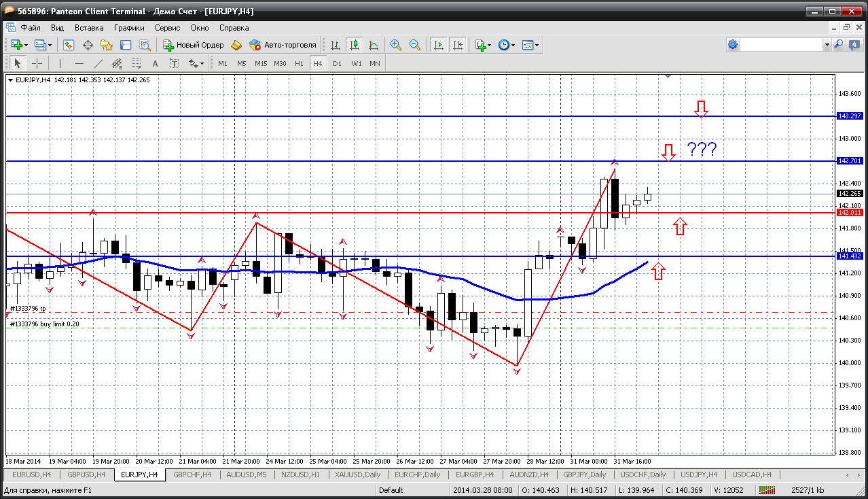Image resolution: width=868 pixels, height=499 pixels.
Task: Show the Navigator panel
Action: tap(107, 45)
